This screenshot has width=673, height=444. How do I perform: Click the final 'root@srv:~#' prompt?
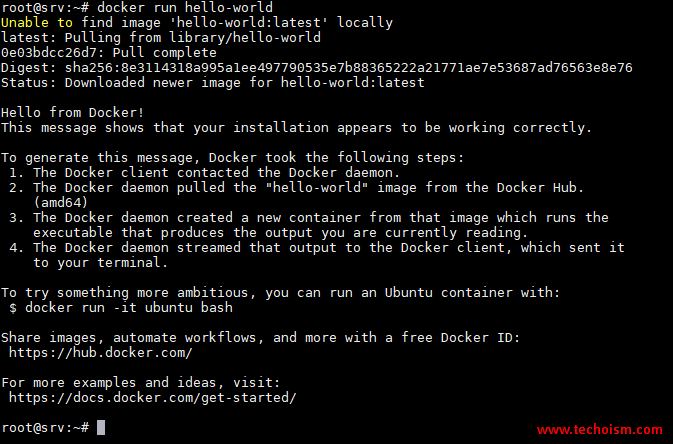pos(45,428)
